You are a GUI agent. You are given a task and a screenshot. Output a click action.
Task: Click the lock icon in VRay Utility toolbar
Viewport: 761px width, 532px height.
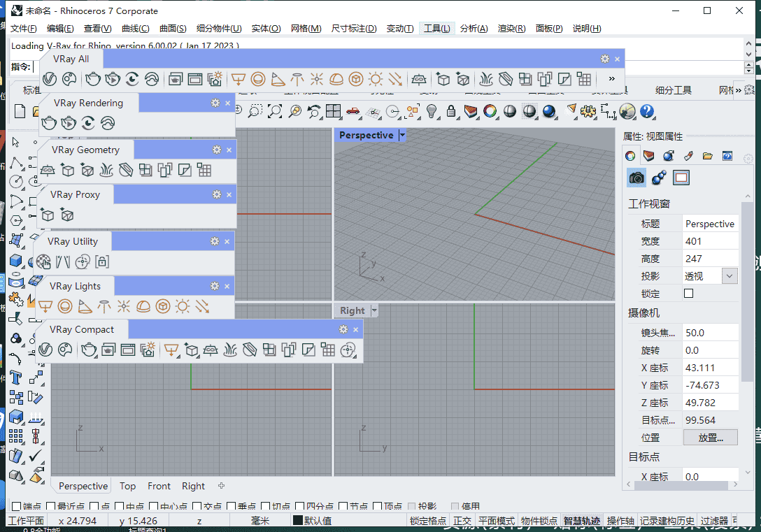[102, 261]
